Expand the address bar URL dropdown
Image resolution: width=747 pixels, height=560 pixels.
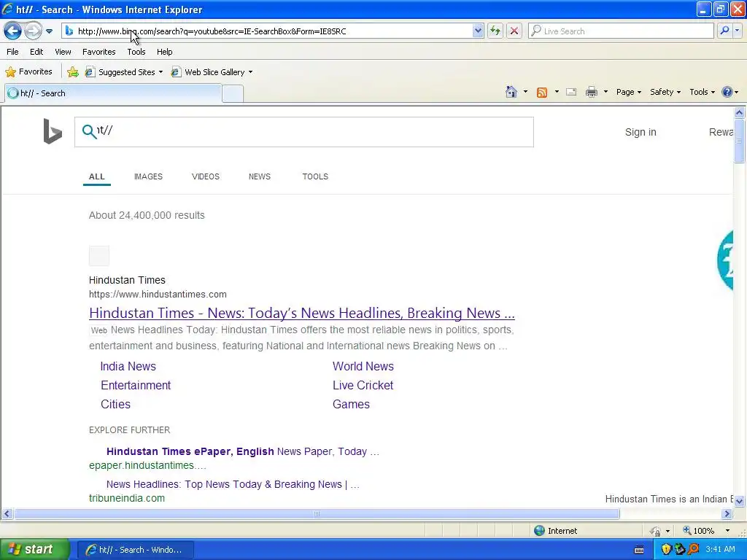[478, 31]
